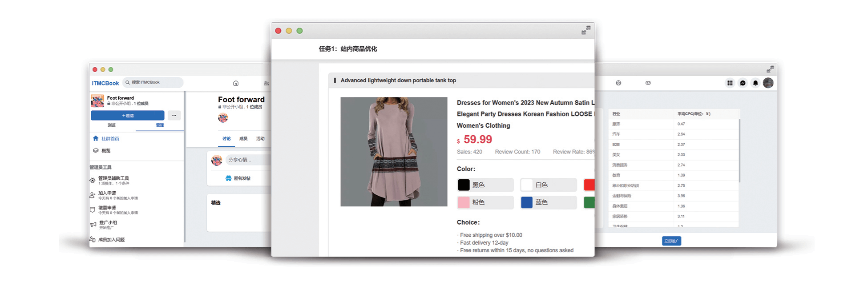Click the groups icon in right window bar

pos(618,83)
